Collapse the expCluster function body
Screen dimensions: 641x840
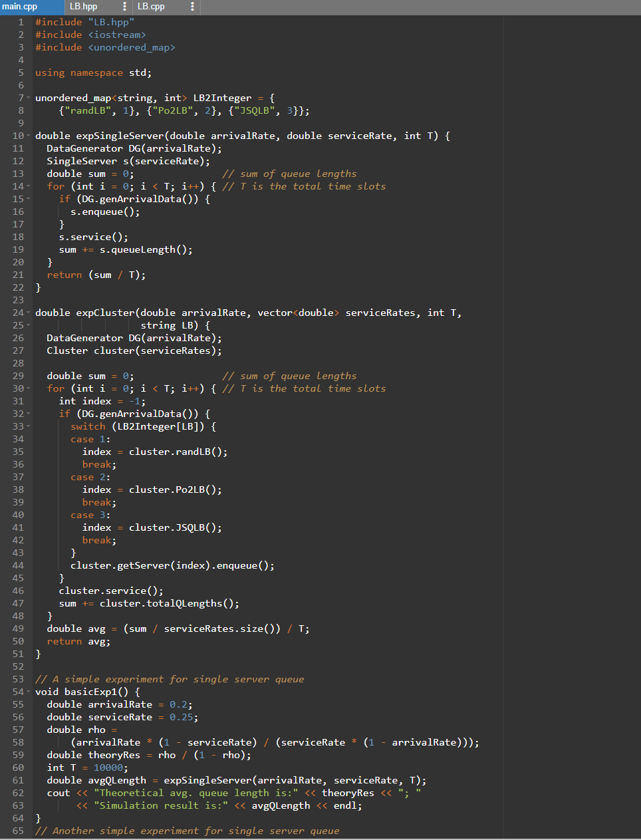tap(29, 313)
